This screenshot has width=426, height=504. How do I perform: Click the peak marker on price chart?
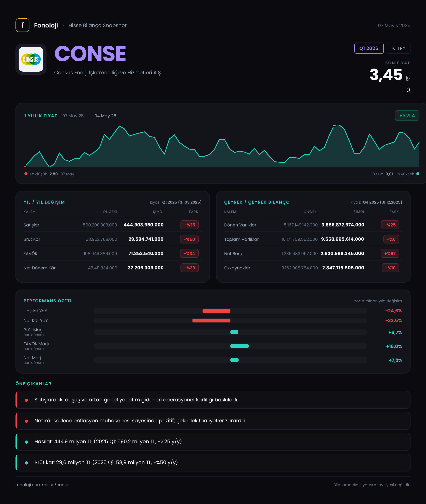coord(334,125)
